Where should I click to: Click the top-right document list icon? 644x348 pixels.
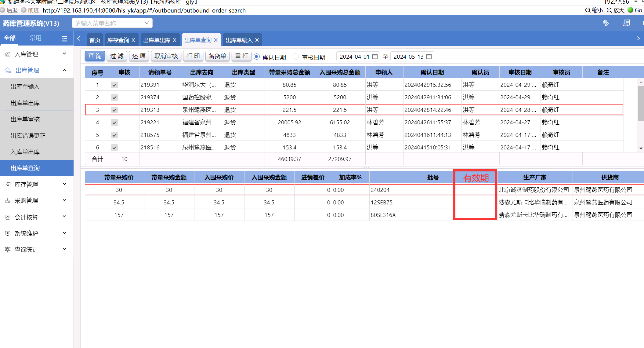pos(626,23)
